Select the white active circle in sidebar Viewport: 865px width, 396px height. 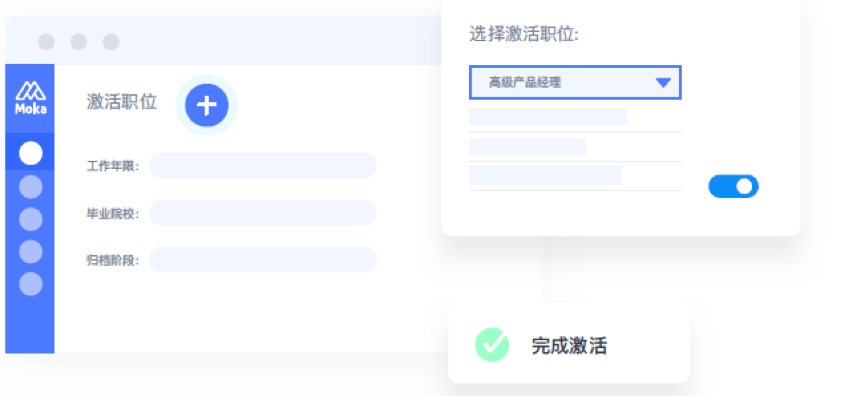pos(30,153)
